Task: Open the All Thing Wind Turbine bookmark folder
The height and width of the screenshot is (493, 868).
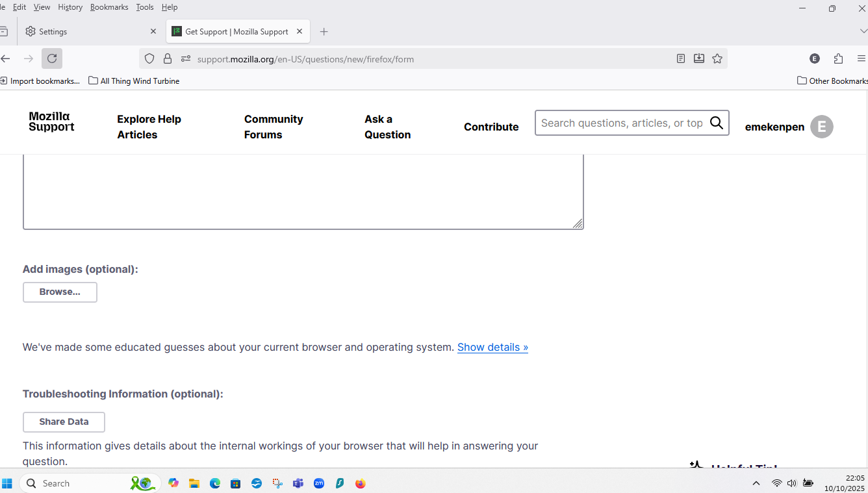Action: point(134,81)
